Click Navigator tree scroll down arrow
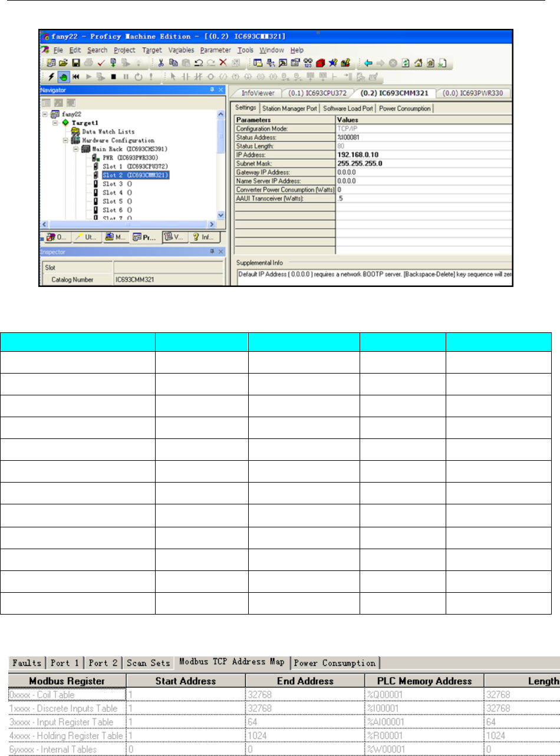This screenshot has height=756, width=560. (221, 216)
